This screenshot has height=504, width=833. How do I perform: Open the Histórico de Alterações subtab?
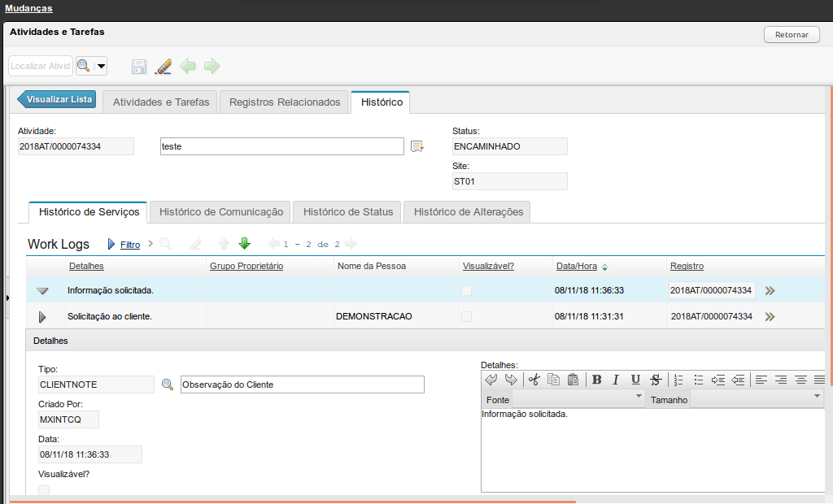click(x=468, y=212)
